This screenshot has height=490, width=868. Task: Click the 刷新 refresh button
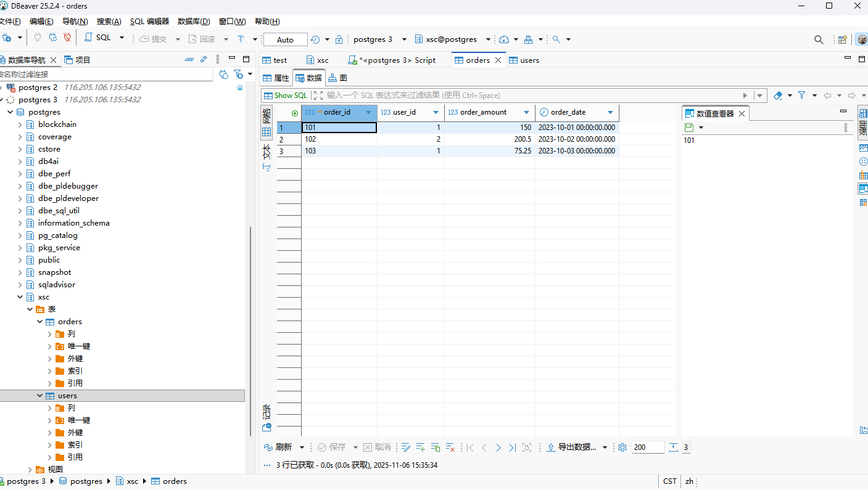[278, 447]
